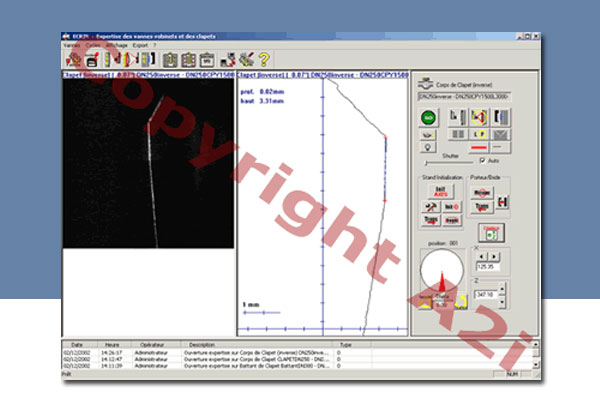Click the printer icon in the toolbar

(90, 59)
